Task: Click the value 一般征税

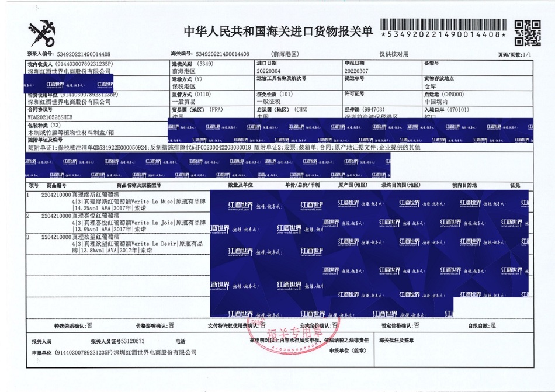Action: coord(269,102)
